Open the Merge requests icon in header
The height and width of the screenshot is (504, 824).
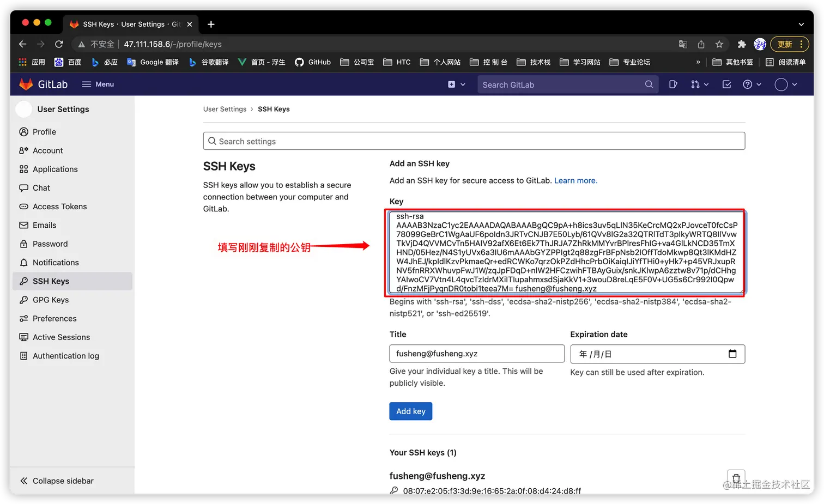695,84
